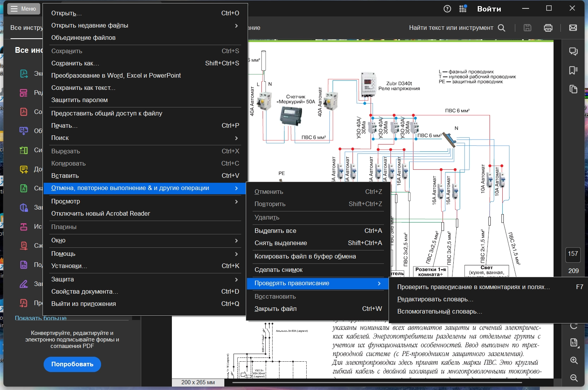Open the page thumbnails icon in right sidebar
Image resolution: width=588 pixels, height=390 pixels.
[x=573, y=89]
